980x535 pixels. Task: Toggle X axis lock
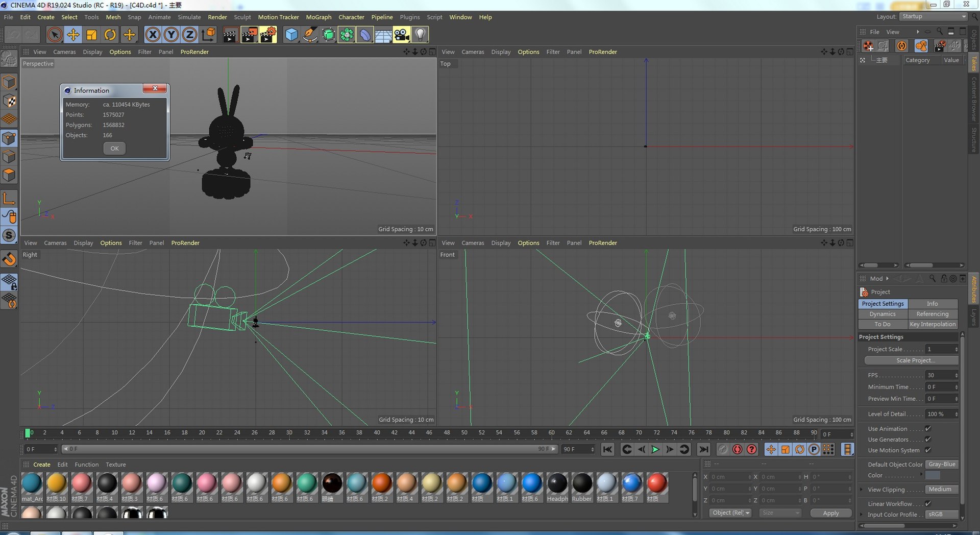point(153,35)
